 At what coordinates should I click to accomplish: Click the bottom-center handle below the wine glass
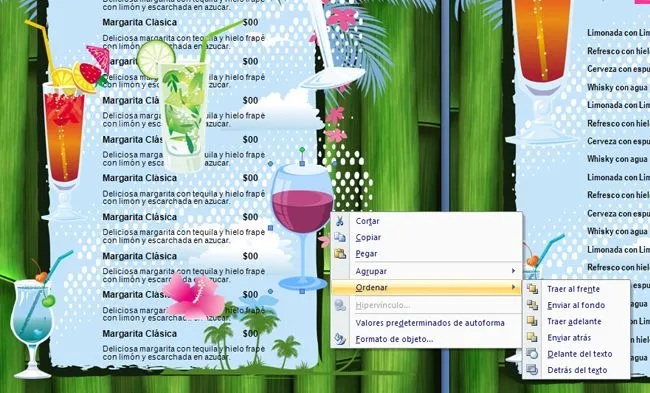coord(302,292)
